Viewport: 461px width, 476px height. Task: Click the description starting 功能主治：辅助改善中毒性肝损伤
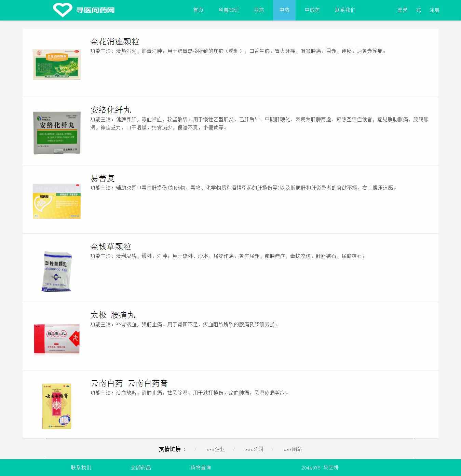(x=244, y=188)
